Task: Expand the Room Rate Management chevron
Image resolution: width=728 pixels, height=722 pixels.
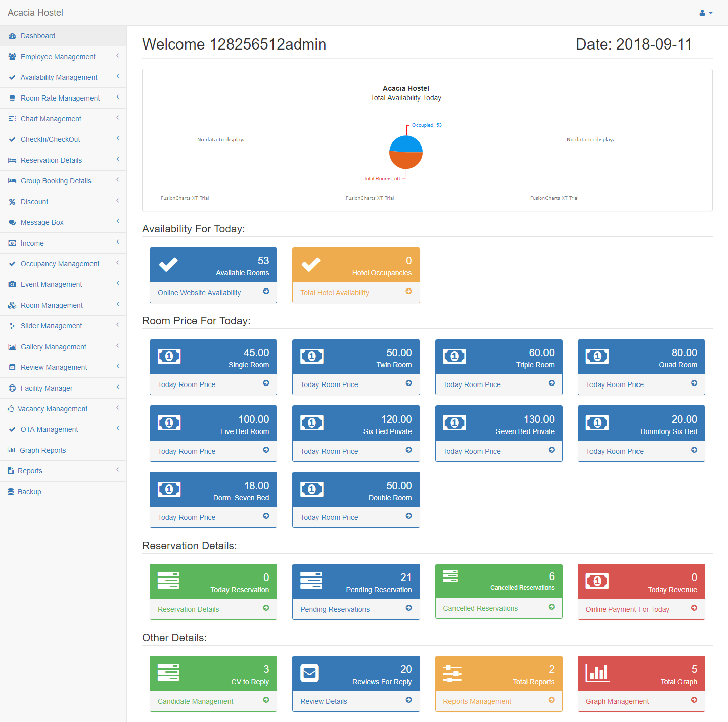Action: [118, 97]
